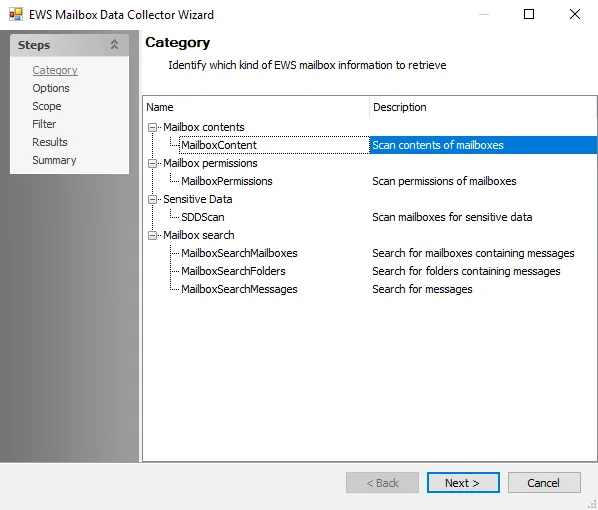Go to the Scope step
Image resolution: width=598 pixels, height=510 pixels.
[x=47, y=106]
